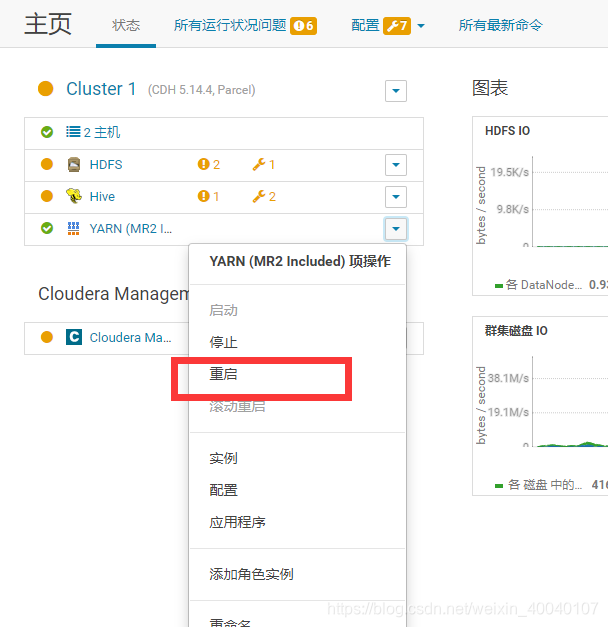Click the Cloudera Management section heading
608x627 pixels.
tap(114, 294)
